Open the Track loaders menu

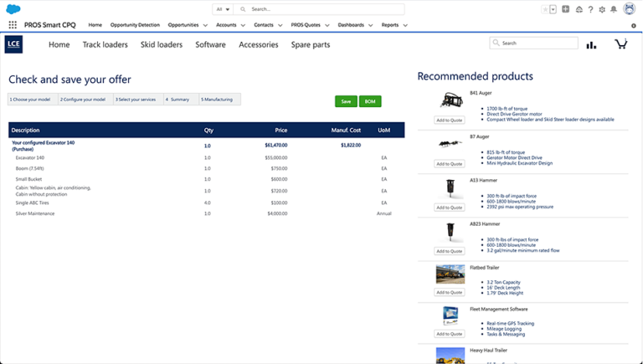tap(105, 44)
